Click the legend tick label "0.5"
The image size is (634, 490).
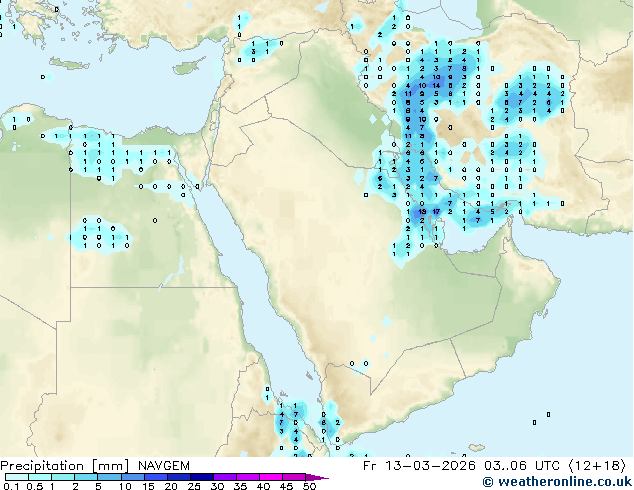pyautogui.click(x=35, y=486)
